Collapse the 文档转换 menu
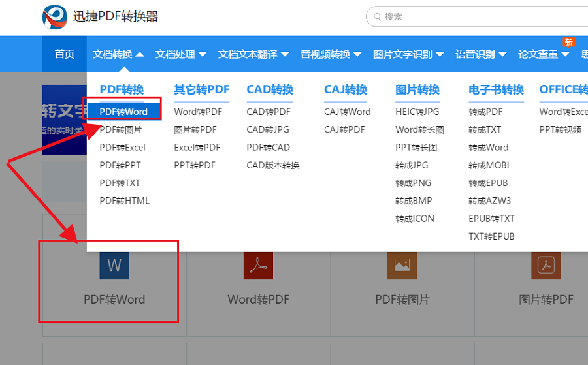This screenshot has height=365, width=588. (x=118, y=54)
